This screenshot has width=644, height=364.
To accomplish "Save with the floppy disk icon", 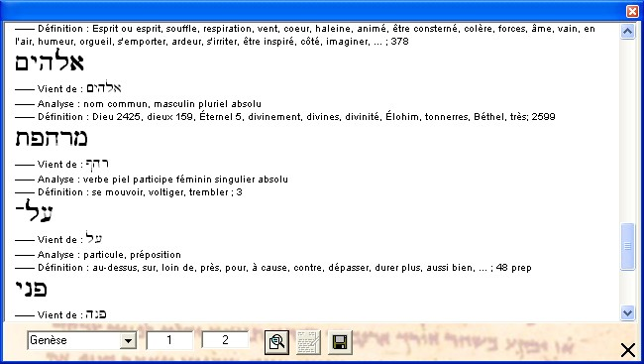I will pyautogui.click(x=340, y=342).
